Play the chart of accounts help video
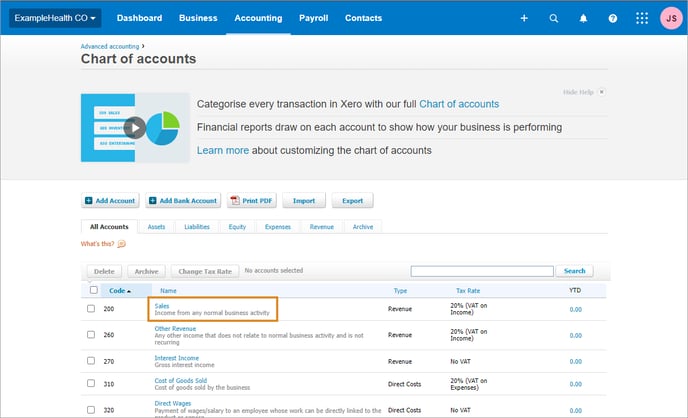The image size is (688, 418). (x=135, y=128)
